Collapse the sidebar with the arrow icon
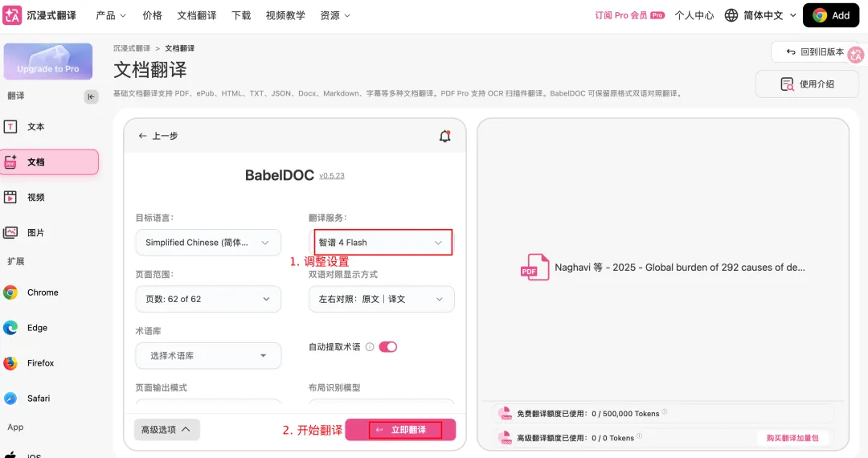Screen dimensions: 868x458 pos(91,96)
